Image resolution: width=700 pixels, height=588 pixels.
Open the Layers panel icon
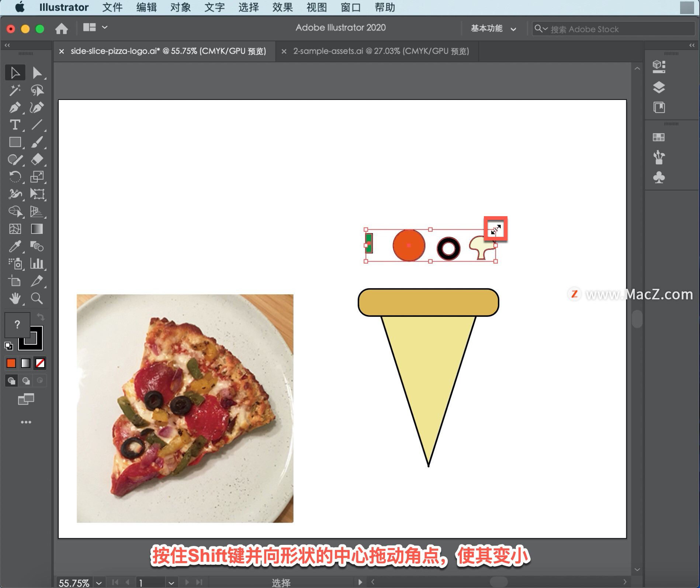pos(659,87)
